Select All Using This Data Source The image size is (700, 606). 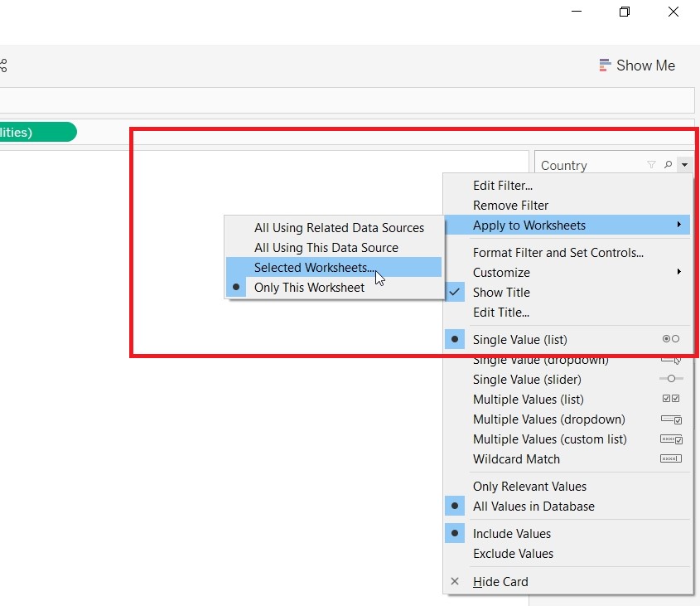[x=326, y=248]
